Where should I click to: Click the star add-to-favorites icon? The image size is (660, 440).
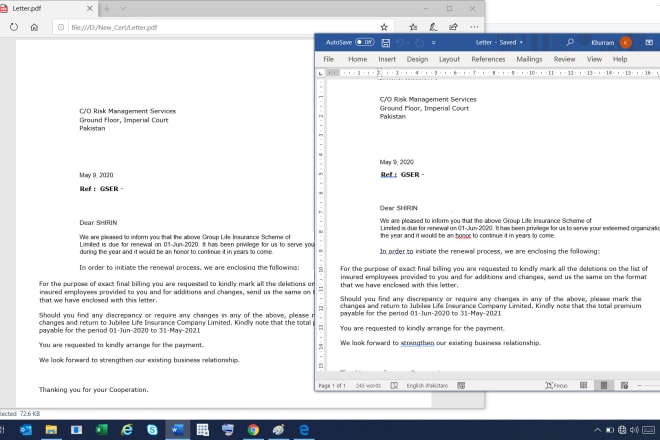[x=384, y=27]
